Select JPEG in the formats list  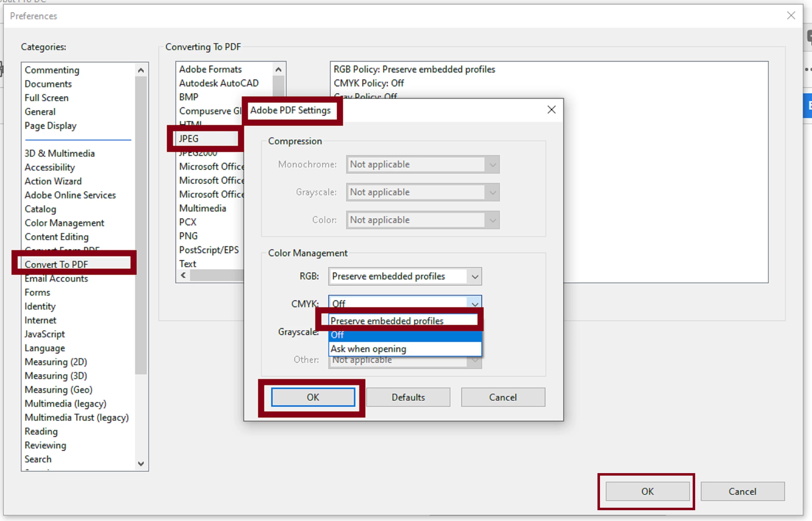189,139
